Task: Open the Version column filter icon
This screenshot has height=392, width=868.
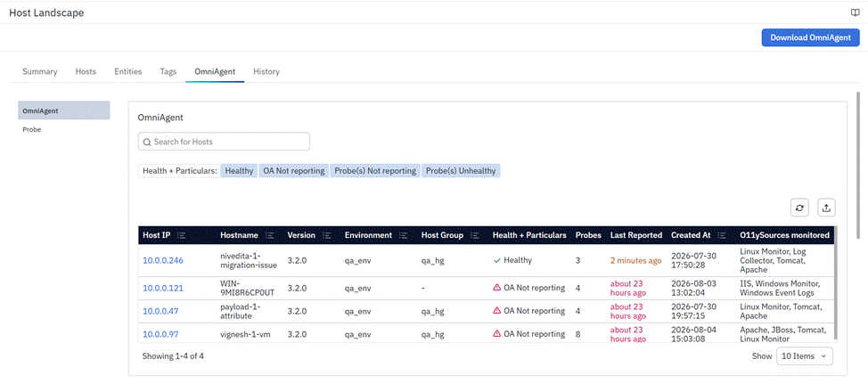Action: [326, 235]
